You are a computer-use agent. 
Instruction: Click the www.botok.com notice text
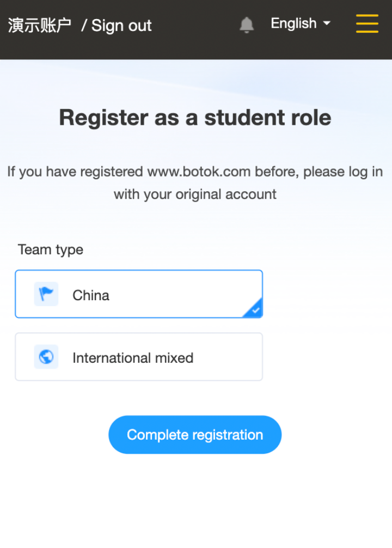[195, 183]
